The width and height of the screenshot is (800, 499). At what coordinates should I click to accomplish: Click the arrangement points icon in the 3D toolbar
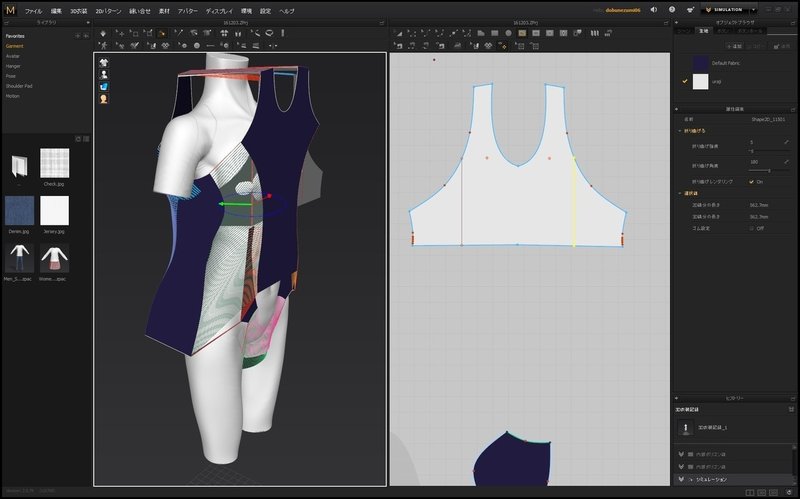pos(224,33)
